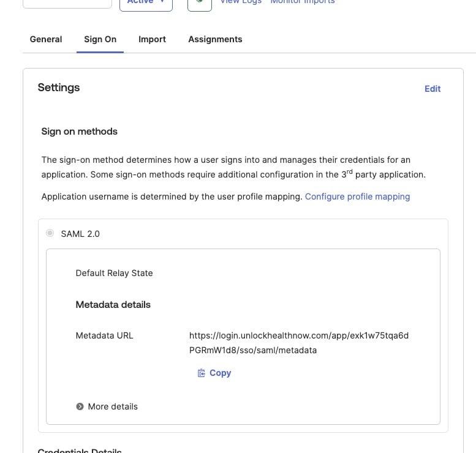Viewport: 476px width, 453px height.
Task: Click the Metadata details heading
Action: [x=113, y=305]
